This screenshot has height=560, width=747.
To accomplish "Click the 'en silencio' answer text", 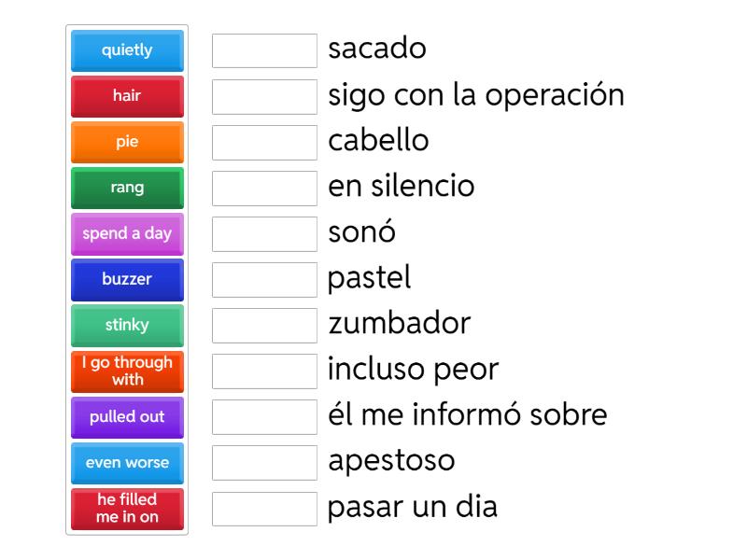I will [x=400, y=188].
